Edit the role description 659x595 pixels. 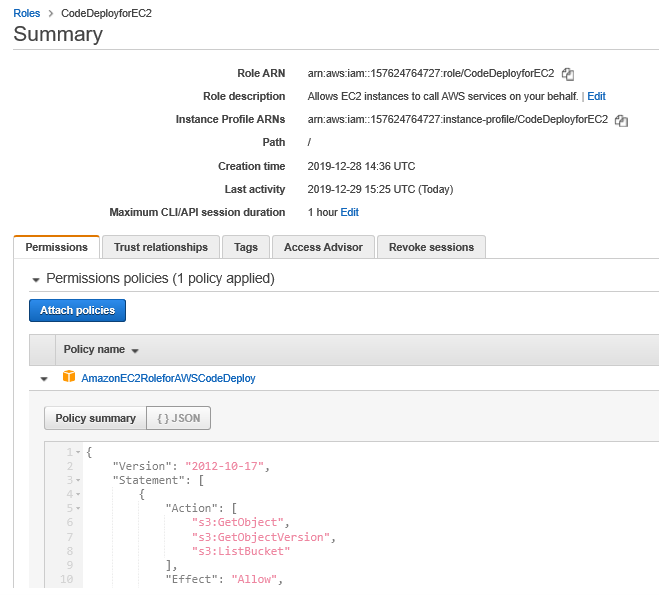coord(596,96)
